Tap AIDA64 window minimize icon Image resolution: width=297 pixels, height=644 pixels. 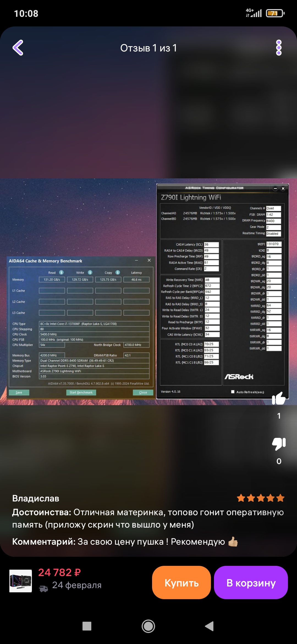tap(136, 260)
